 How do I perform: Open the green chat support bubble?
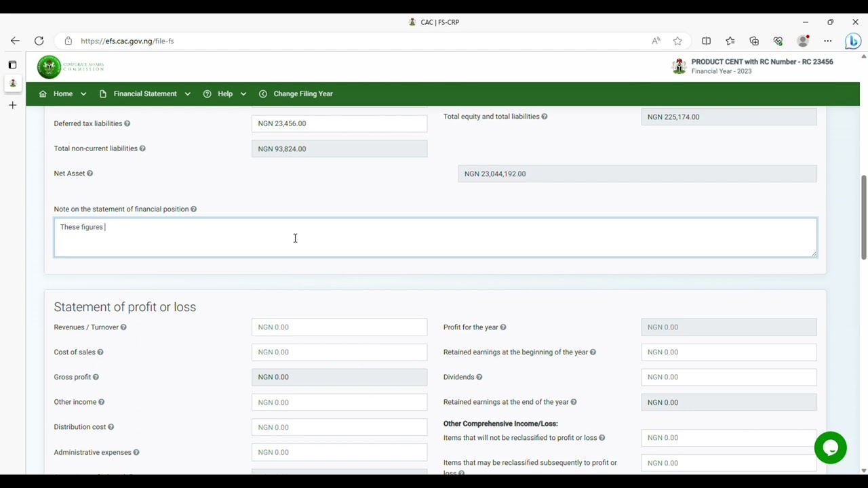click(831, 448)
